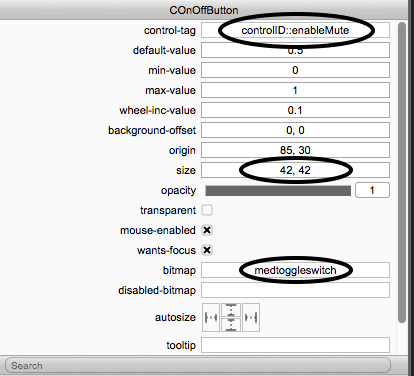Edit the max-value field
The width and height of the screenshot is (414, 376).
pos(295,90)
